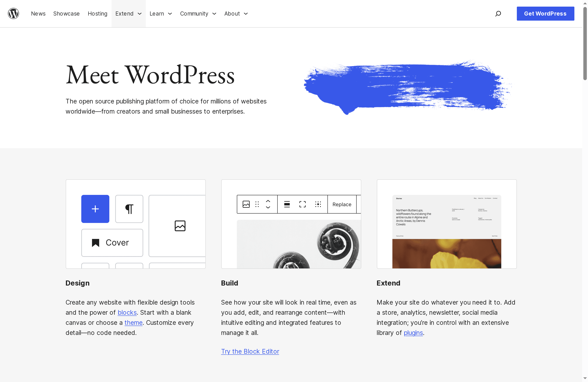The width and height of the screenshot is (588, 382).
Task: Select the Showcase menu item
Action: (x=66, y=14)
